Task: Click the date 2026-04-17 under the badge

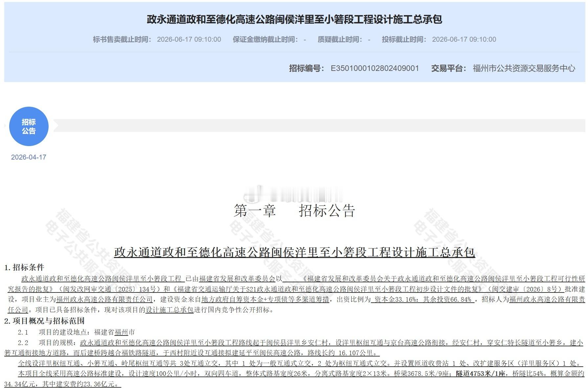Action: pyautogui.click(x=29, y=157)
